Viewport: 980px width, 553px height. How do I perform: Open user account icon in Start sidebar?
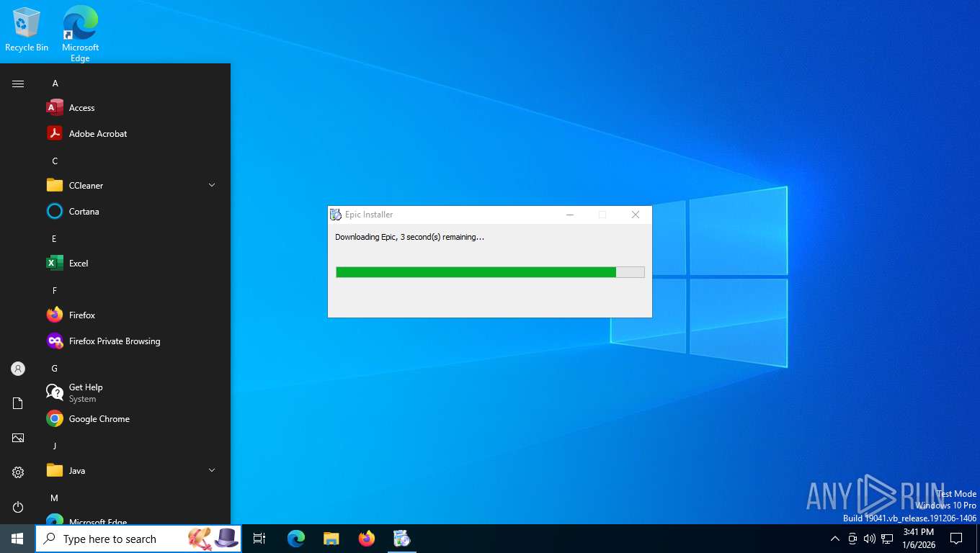(x=18, y=369)
